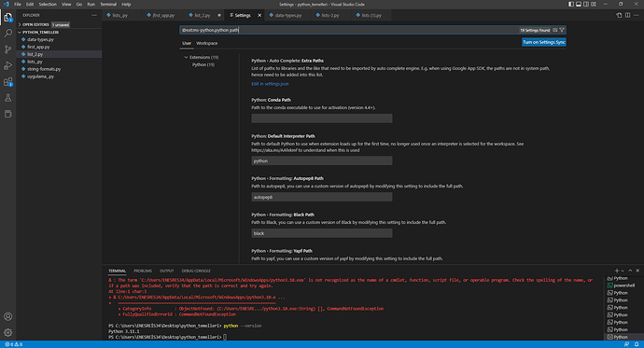Click the unsaved dot on list_2.py tab
Viewport: 644px width, 348px height.
click(219, 15)
